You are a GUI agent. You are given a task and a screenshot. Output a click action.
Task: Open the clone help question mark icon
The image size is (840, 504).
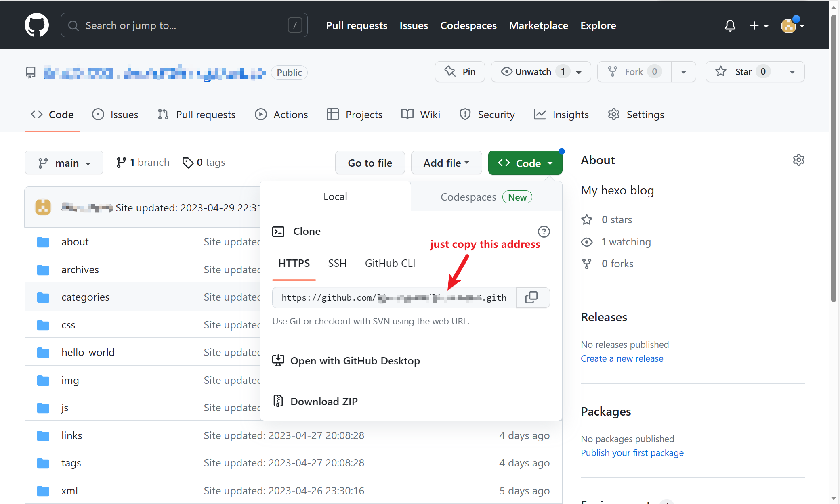coord(544,231)
